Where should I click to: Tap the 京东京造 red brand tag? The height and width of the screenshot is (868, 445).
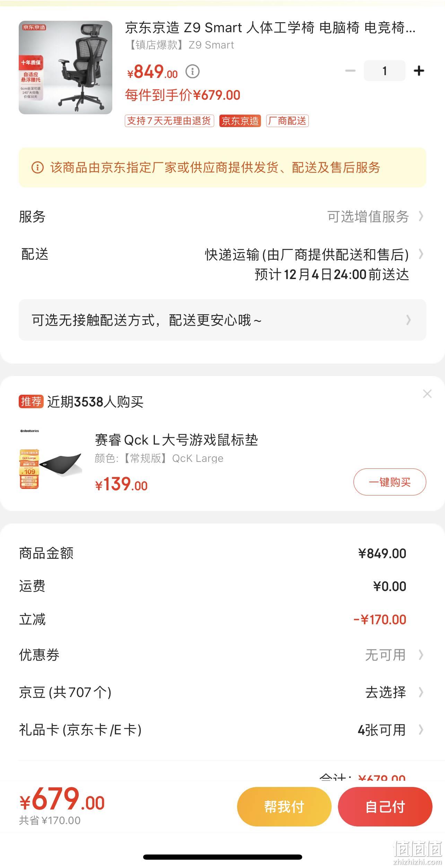pos(240,121)
